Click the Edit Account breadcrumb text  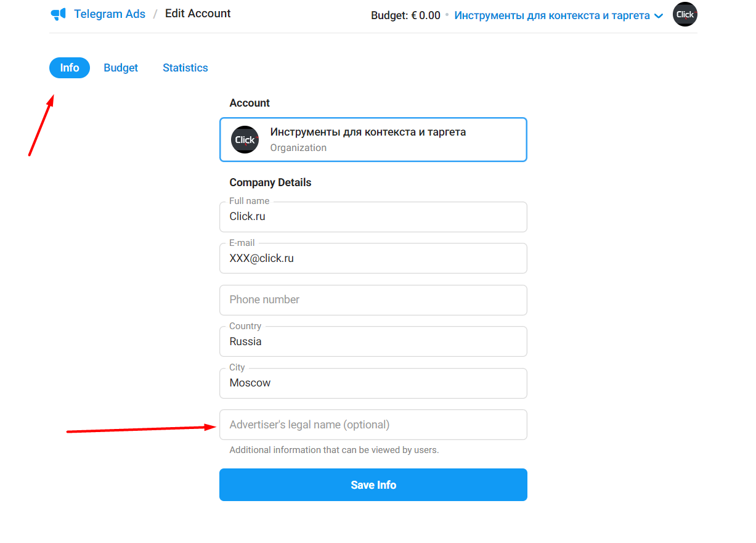198,14
